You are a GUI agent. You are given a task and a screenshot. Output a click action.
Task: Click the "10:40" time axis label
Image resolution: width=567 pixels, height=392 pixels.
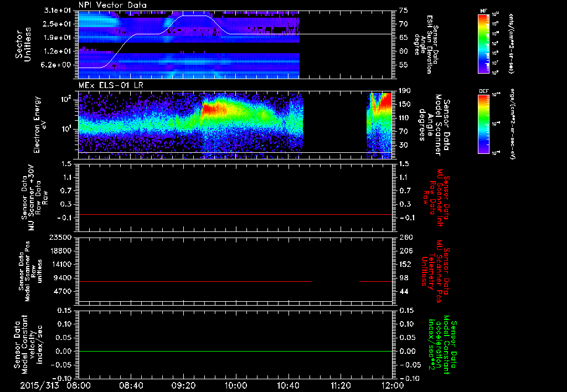[288, 385]
